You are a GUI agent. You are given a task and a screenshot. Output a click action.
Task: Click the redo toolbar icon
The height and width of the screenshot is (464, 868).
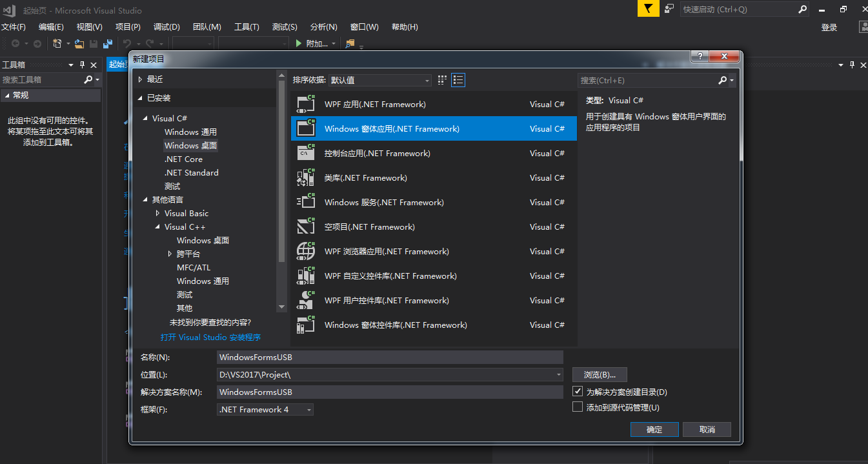pyautogui.click(x=150, y=43)
